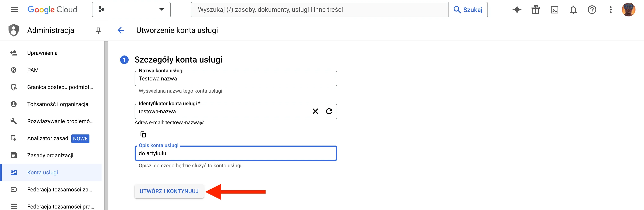Open Federacja tożsamości za... item

point(51,190)
